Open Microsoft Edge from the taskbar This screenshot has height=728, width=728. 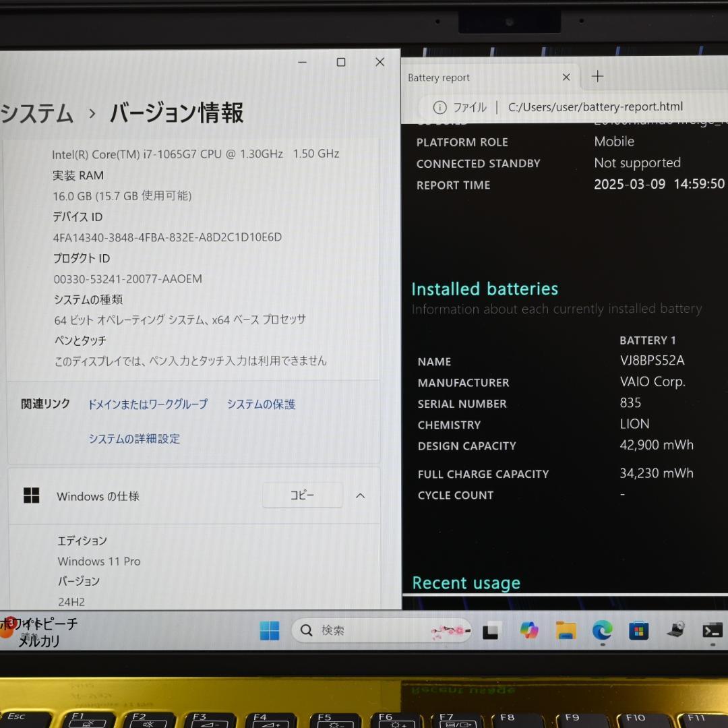click(x=602, y=630)
